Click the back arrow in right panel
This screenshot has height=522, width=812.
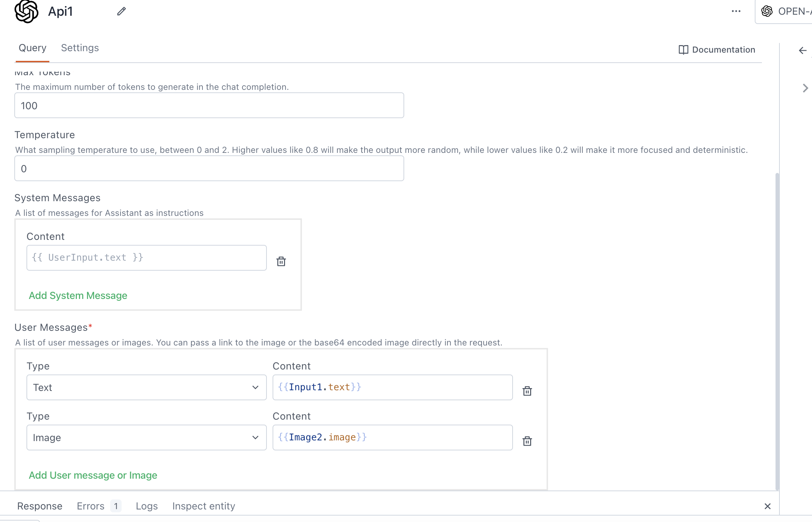(x=803, y=50)
